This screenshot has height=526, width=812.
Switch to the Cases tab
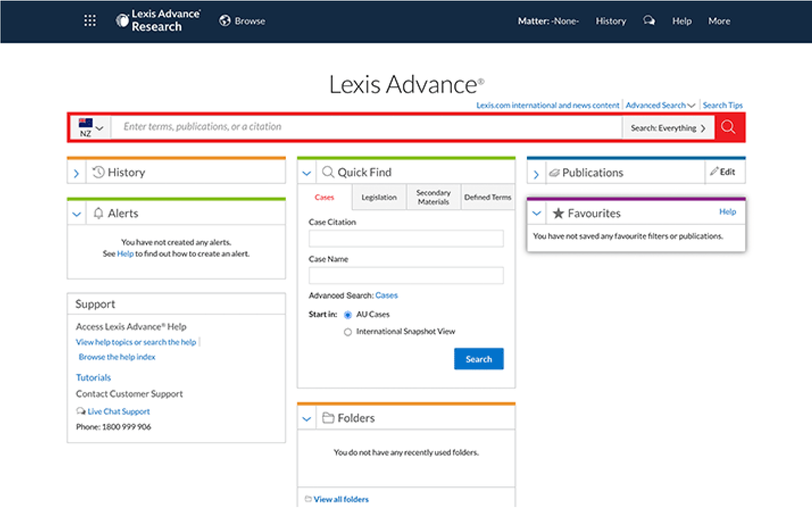324,197
